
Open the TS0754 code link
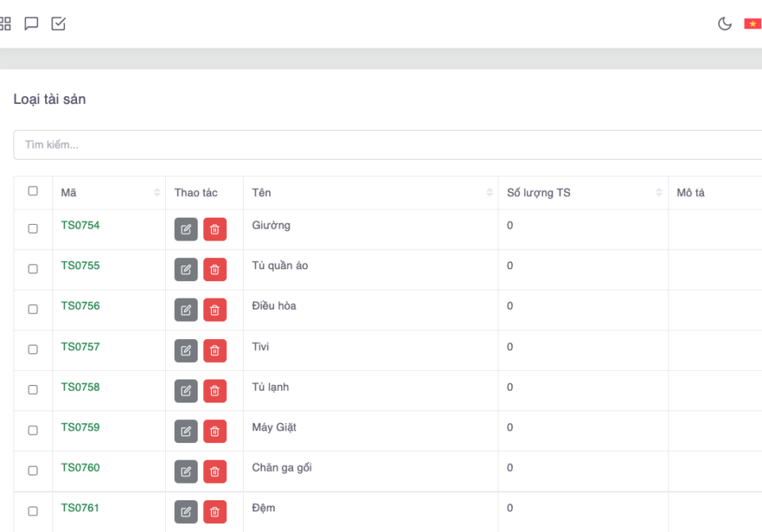80,226
